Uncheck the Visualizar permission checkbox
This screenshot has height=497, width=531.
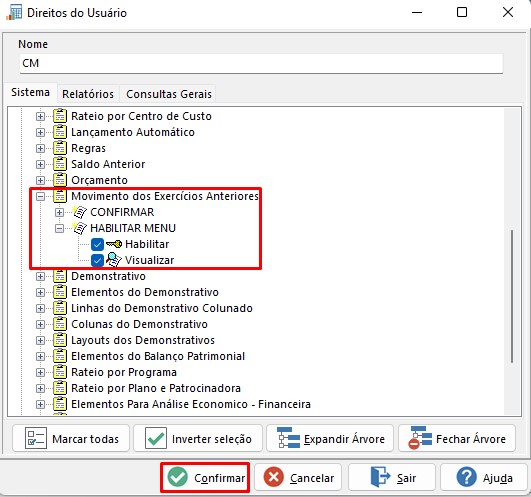[97, 260]
